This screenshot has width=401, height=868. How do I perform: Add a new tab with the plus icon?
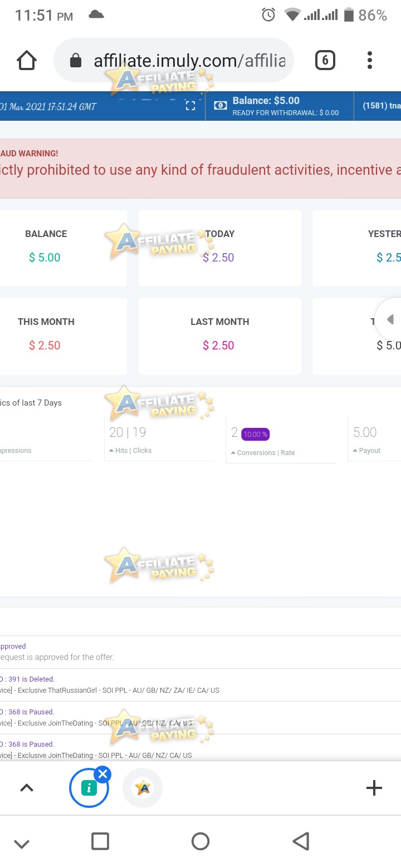point(374,788)
